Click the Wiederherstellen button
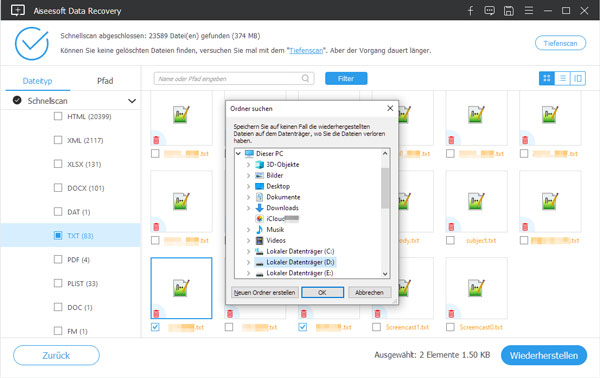 [544, 355]
